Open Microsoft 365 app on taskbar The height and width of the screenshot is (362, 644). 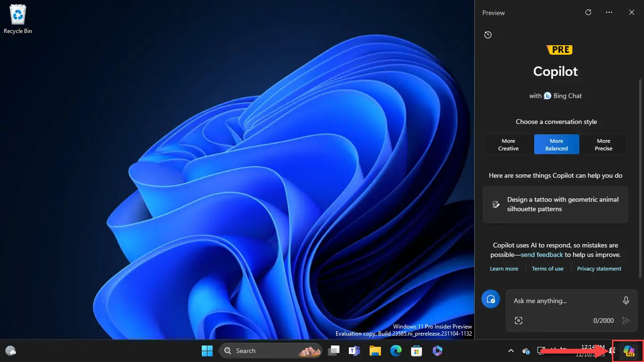coord(437,351)
